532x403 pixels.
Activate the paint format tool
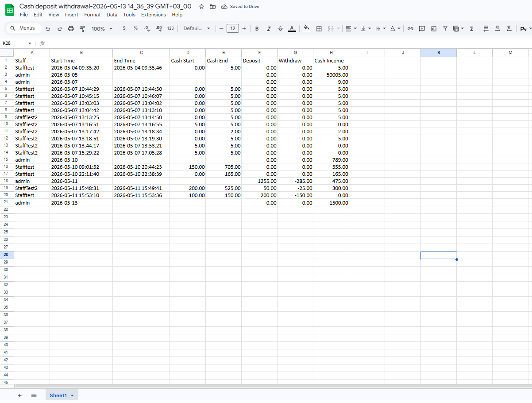[82, 28]
